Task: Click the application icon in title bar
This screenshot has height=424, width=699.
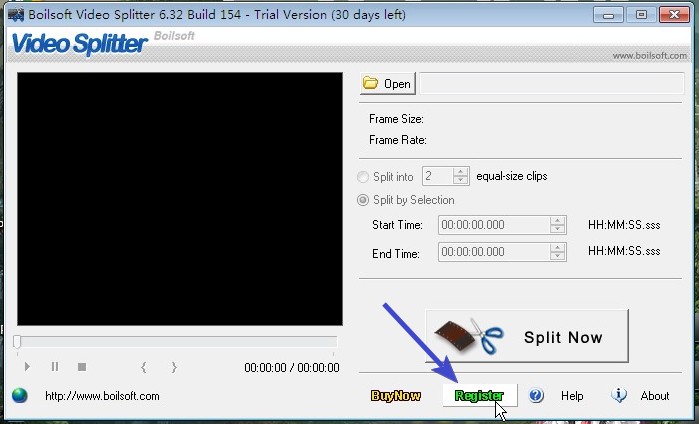Action: coord(16,15)
